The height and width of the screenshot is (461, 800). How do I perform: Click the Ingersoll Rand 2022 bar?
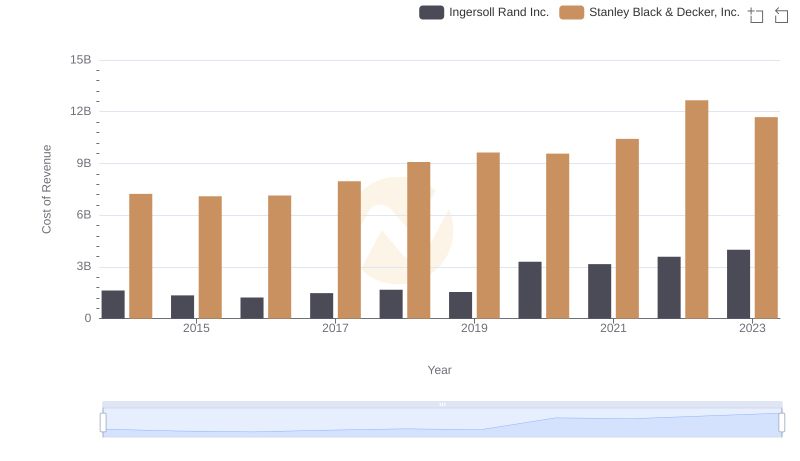669,288
